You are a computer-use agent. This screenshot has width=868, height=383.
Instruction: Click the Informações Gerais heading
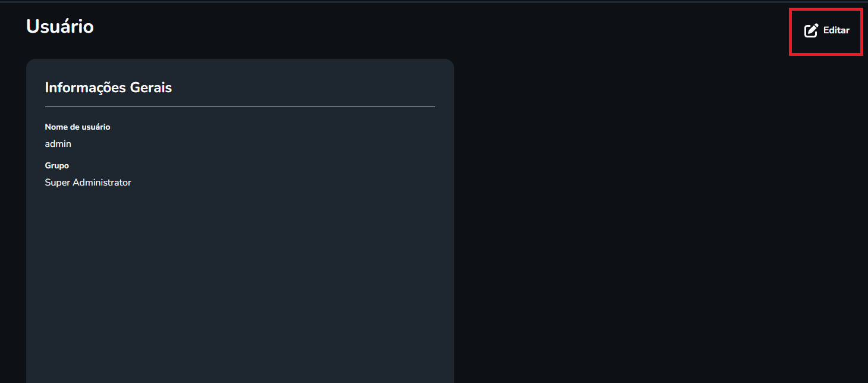(108, 87)
